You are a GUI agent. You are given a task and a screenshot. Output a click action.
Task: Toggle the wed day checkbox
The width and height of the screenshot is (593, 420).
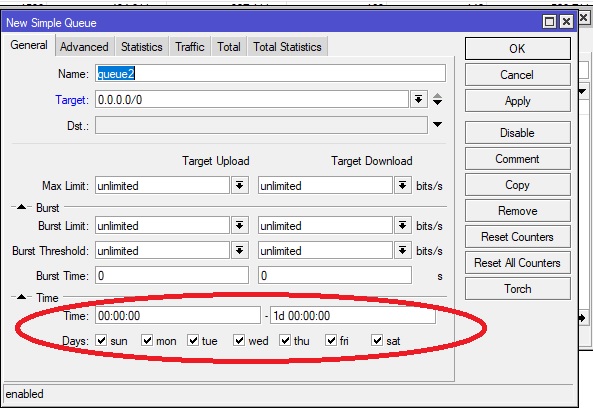[239, 340]
